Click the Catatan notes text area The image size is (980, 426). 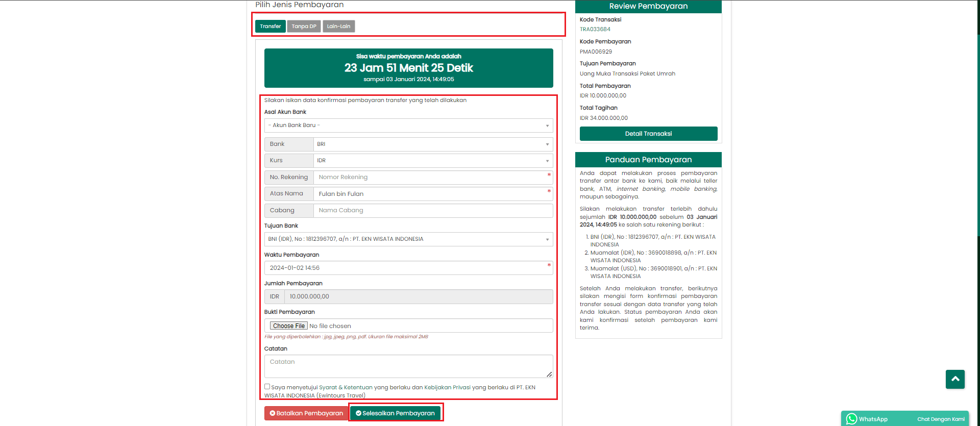[408, 366]
